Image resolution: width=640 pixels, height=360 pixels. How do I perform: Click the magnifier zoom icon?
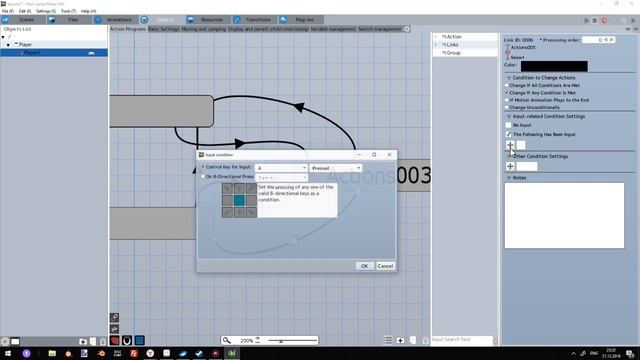(227, 340)
